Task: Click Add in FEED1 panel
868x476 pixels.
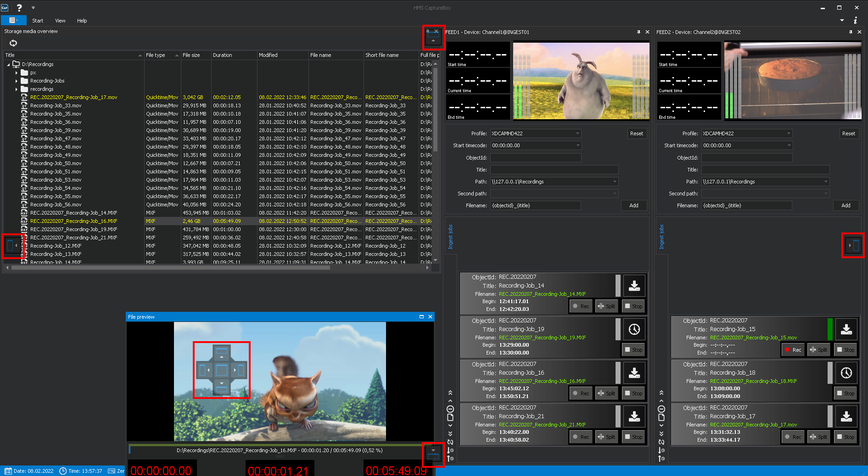Action: point(634,205)
